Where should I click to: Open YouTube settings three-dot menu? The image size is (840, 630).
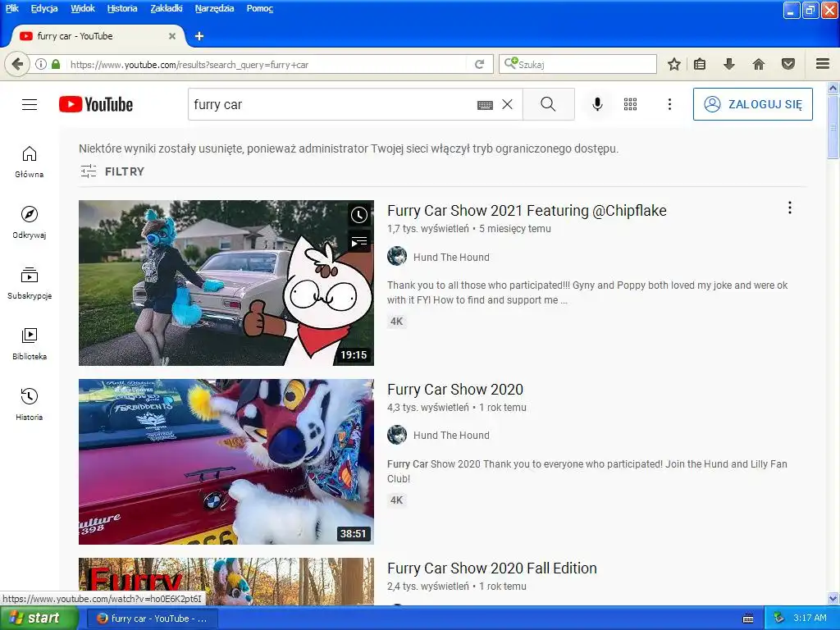point(669,104)
